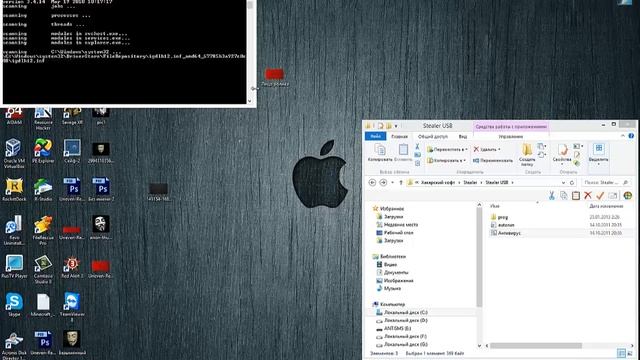Switch to the Главная ribbon tab
The height and width of the screenshot is (360, 640).
399,137
